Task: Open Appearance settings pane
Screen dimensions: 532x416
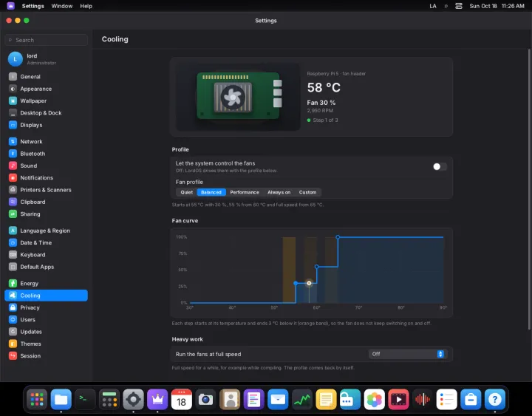Action: (x=46, y=89)
